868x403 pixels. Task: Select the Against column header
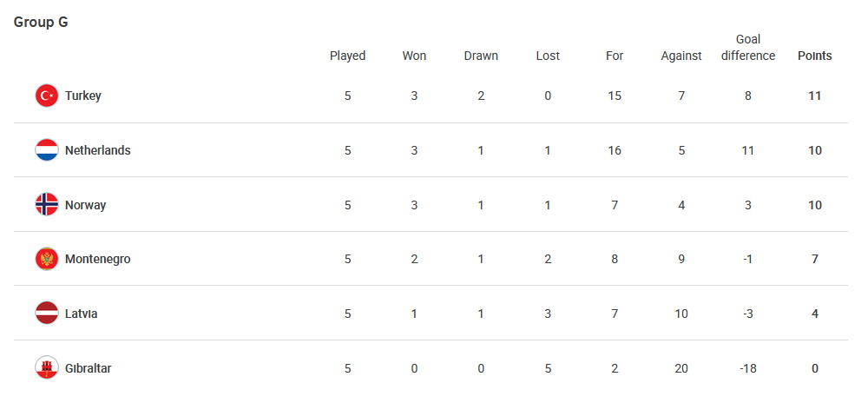pyautogui.click(x=681, y=56)
